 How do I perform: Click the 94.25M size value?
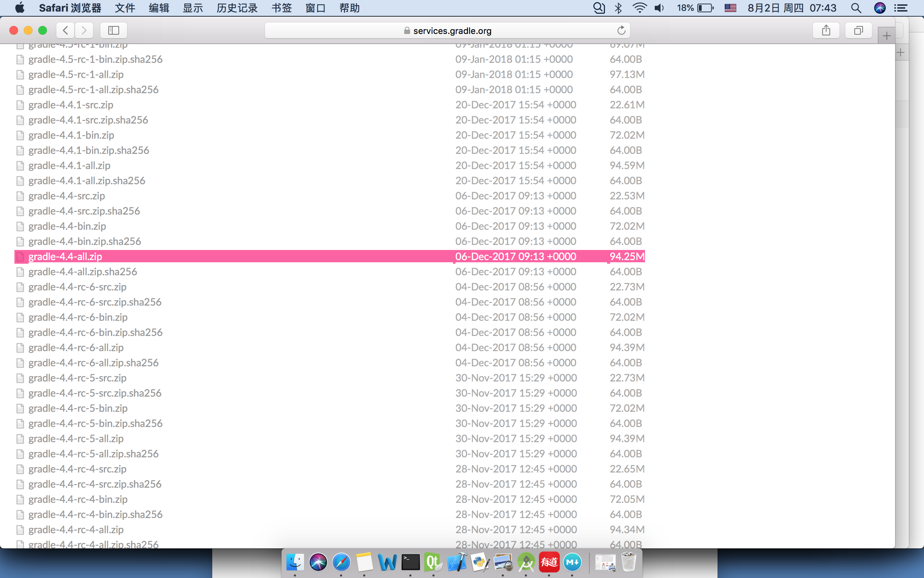tap(627, 256)
